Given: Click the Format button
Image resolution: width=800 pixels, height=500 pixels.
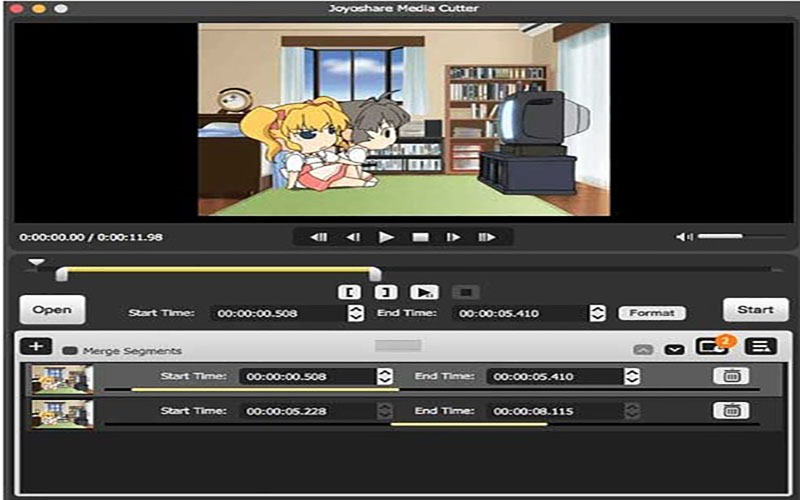Looking at the screenshot, I should point(652,313).
